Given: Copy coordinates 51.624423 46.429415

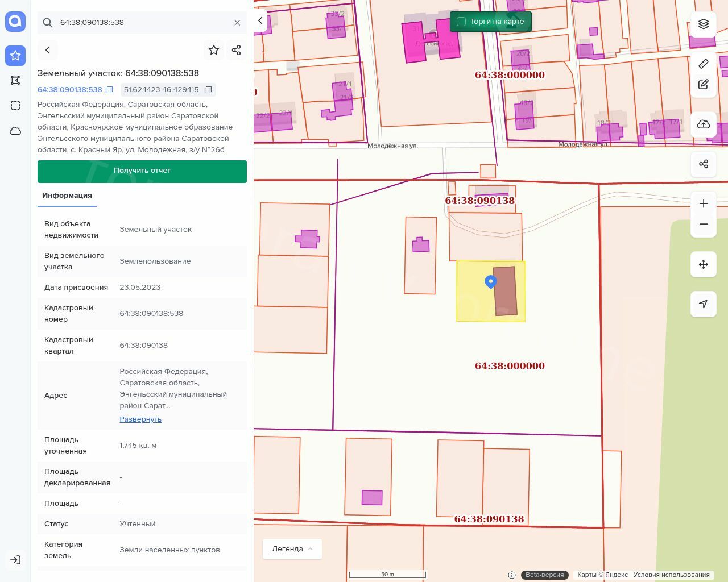Looking at the screenshot, I should 208,90.
